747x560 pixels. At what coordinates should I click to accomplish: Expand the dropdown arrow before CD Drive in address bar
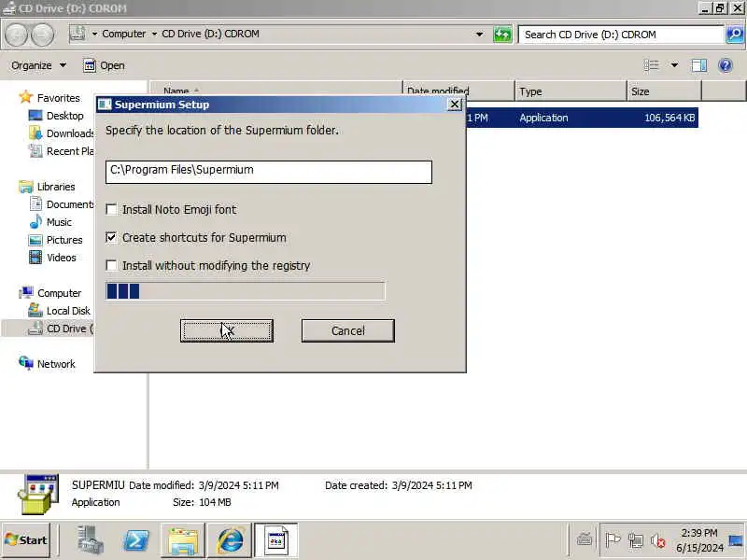click(154, 34)
